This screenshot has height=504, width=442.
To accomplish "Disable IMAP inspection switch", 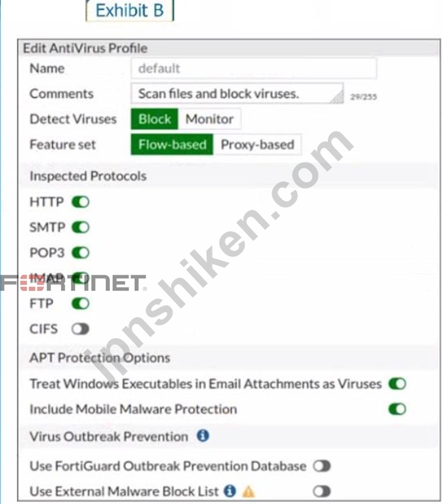I will tap(81, 278).
